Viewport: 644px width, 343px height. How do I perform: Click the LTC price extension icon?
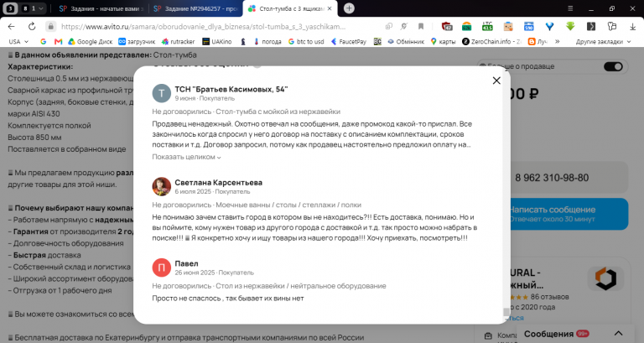point(487,26)
